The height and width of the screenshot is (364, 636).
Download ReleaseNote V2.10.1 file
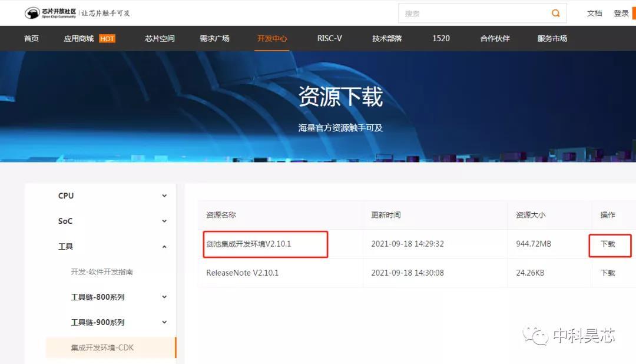coord(608,273)
